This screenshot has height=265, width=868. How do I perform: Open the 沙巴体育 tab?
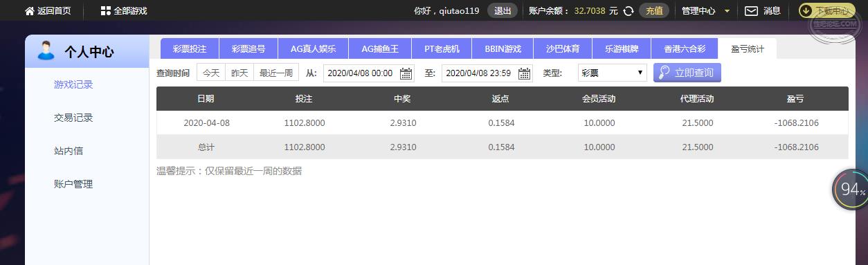pyautogui.click(x=563, y=49)
